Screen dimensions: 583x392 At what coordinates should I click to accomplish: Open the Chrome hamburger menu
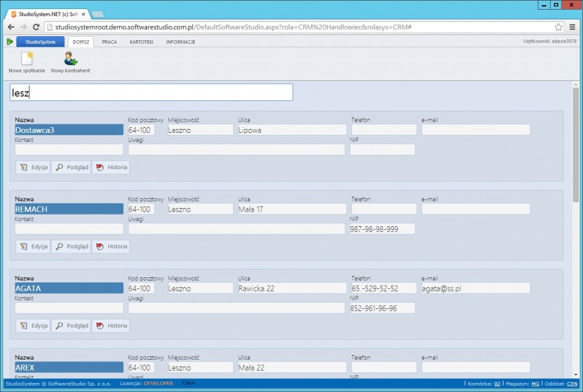click(572, 27)
